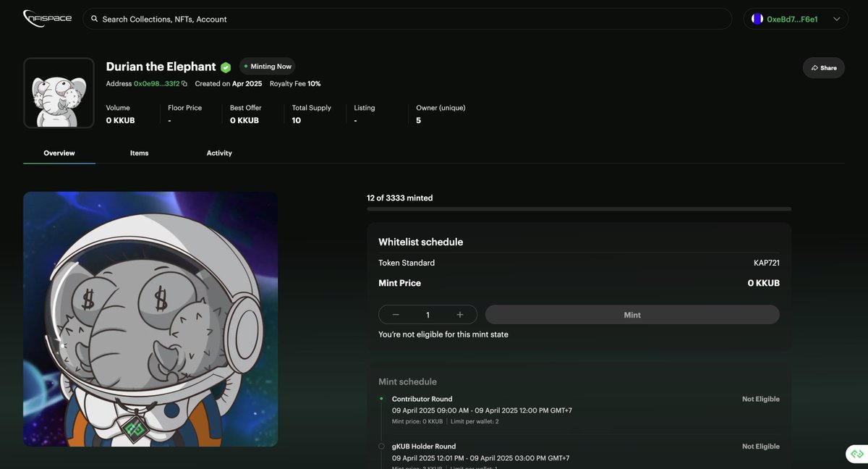The height and width of the screenshot is (469, 868).
Task: Click the Volume 0 KKUB stat
Action: point(120,114)
